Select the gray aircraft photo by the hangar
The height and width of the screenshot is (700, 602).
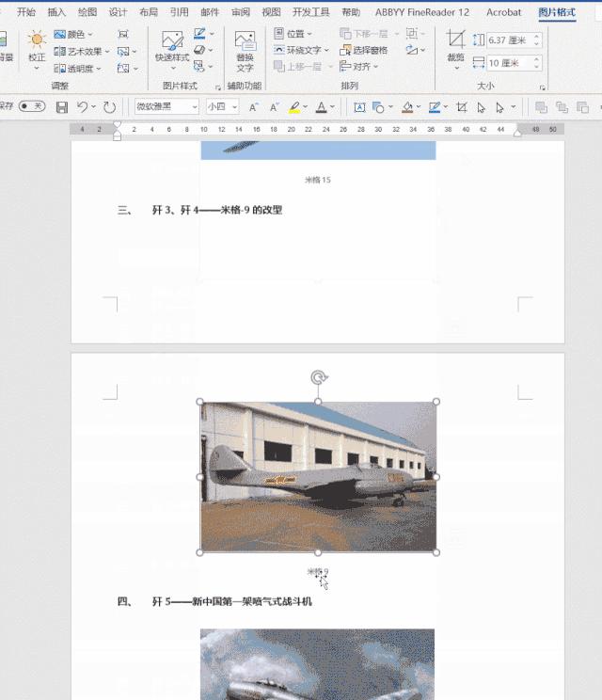(318, 477)
